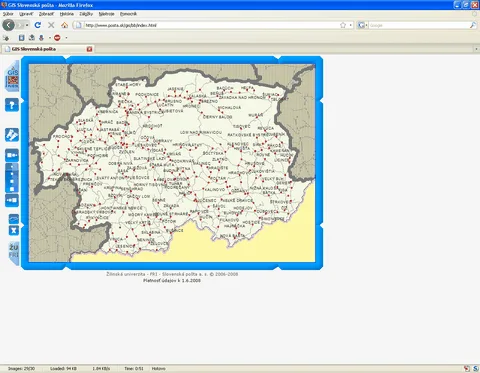Open the Záložky menu

(x=86, y=14)
